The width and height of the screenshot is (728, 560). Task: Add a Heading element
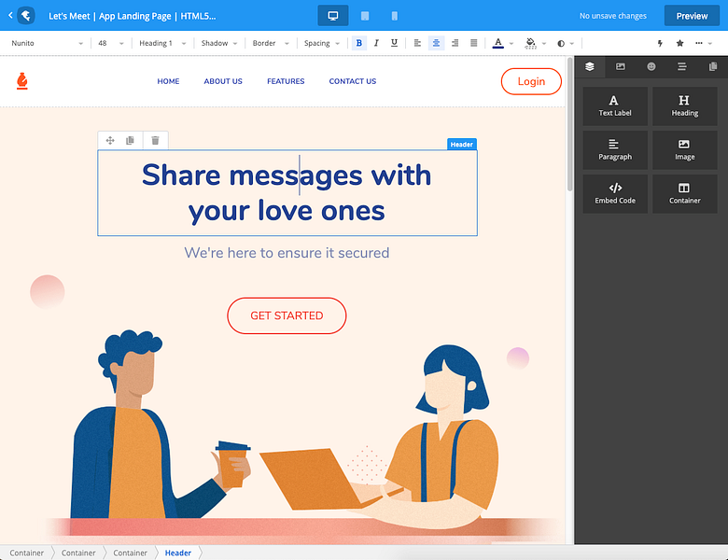coord(685,105)
